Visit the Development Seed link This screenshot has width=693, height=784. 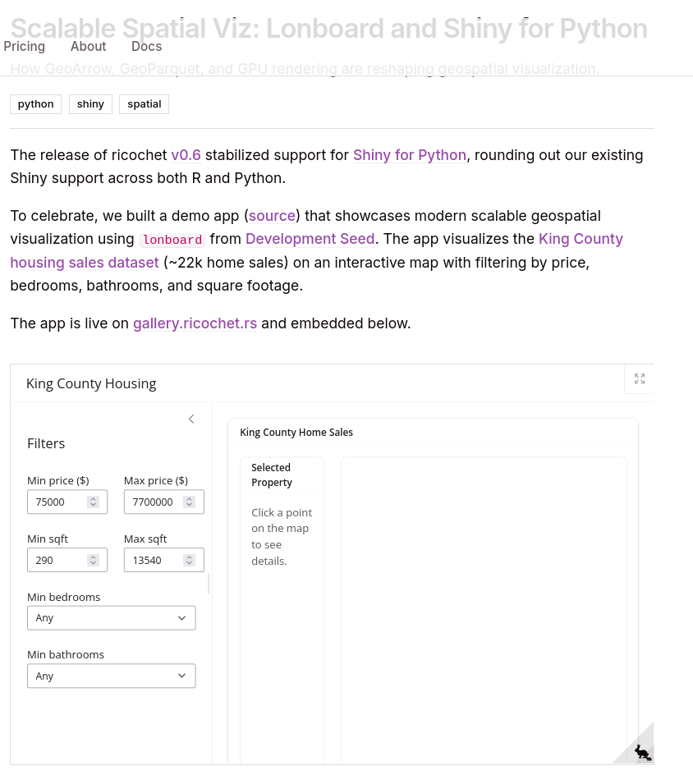310,239
